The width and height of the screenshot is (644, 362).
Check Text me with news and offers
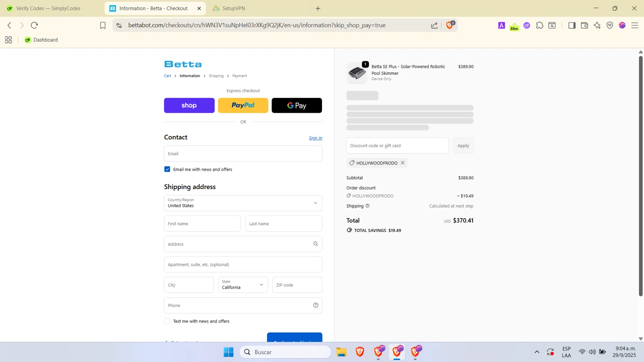tap(167, 321)
